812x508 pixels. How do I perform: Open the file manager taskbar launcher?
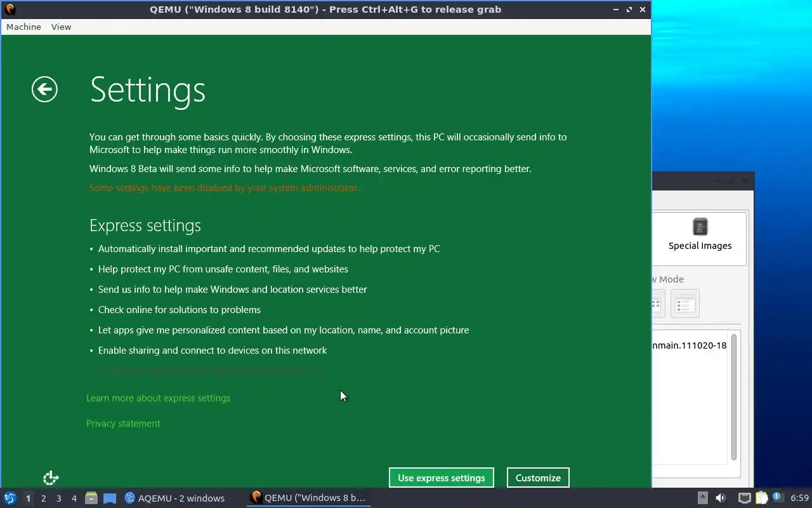(91, 498)
